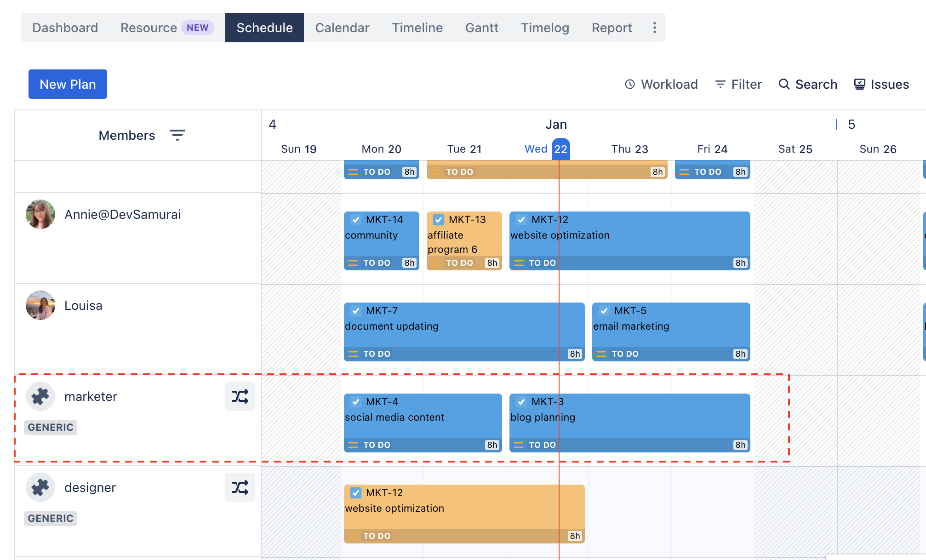This screenshot has height=560, width=926.
Task: Open the overflow menu in the navigation bar
Action: (x=654, y=28)
